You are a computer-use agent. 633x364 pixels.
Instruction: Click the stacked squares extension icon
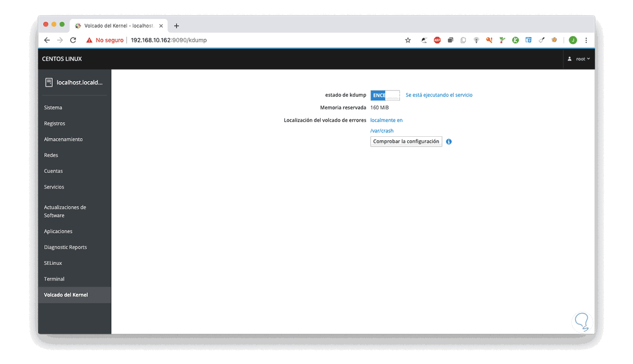pos(450,40)
